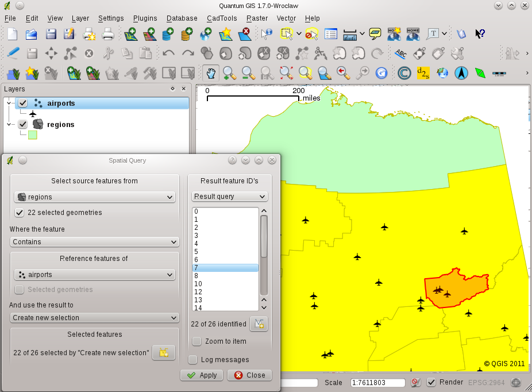
Task: Click the Undo arrow icon
Action: [x=169, y=53]
